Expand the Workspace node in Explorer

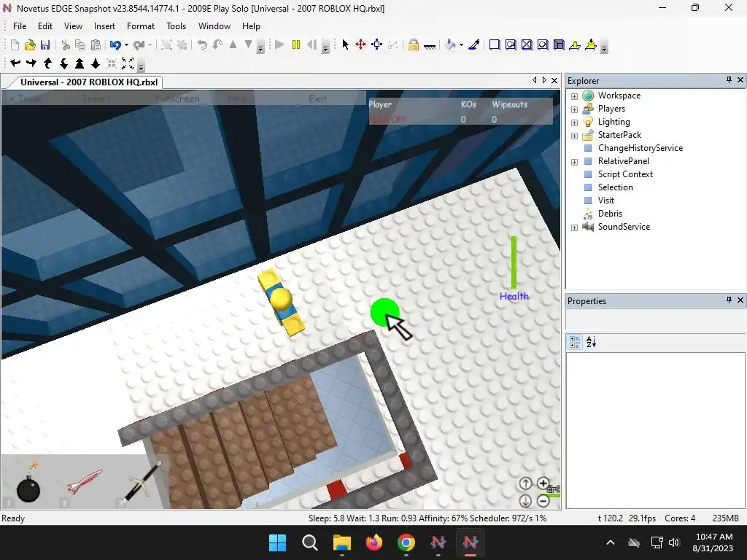(x=575, y=96)
